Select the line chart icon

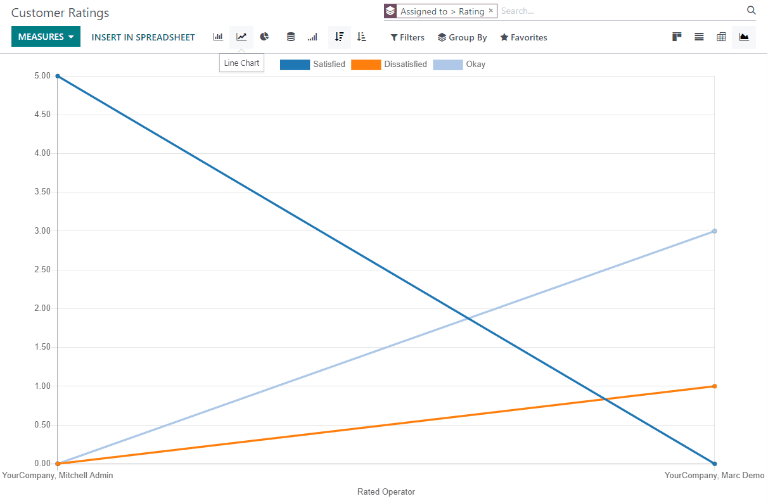[x=241, y=37]
